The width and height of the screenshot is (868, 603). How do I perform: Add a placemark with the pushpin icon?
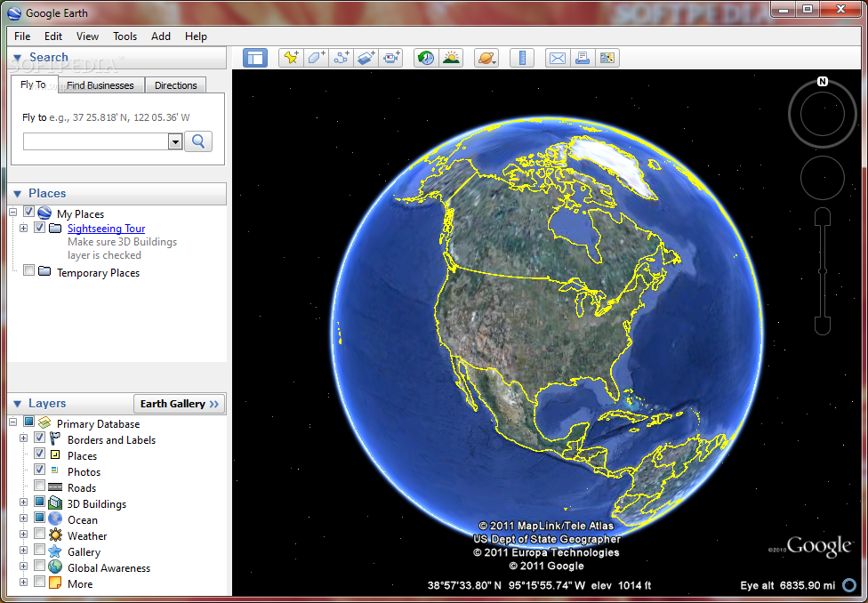[291, 58]
